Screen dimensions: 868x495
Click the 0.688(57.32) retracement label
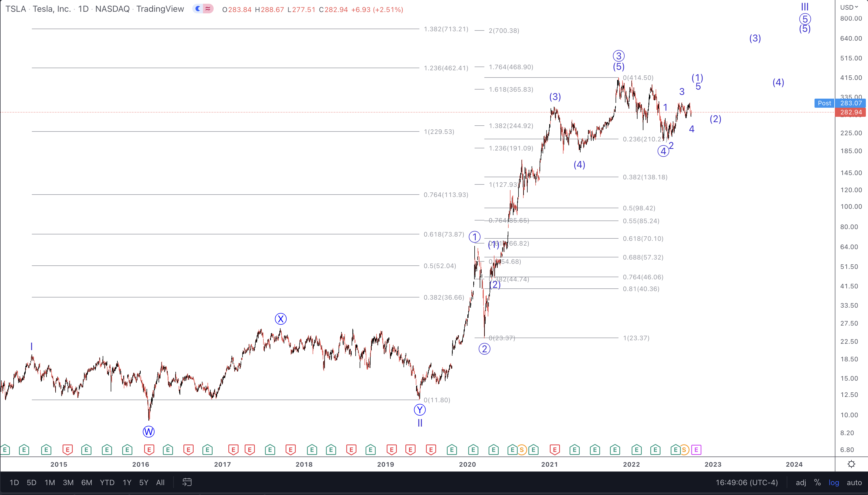tap(643, 257)
